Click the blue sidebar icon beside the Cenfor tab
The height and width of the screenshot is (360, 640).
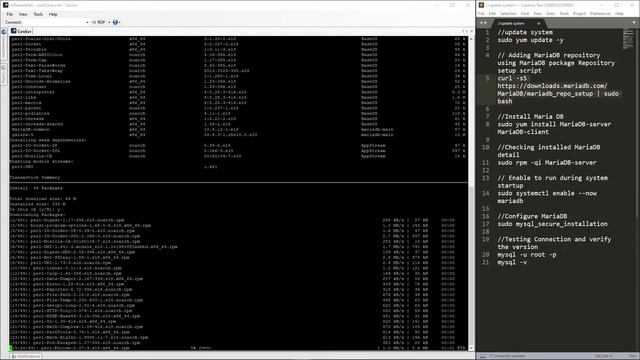pyautogui.click(x=4, y=32)
